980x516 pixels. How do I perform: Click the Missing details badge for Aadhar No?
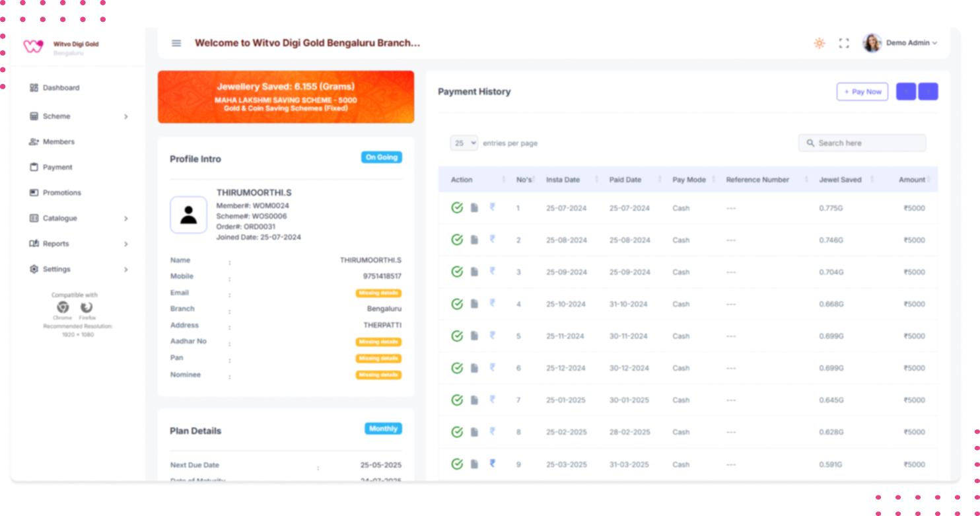(x=378, y=342)
